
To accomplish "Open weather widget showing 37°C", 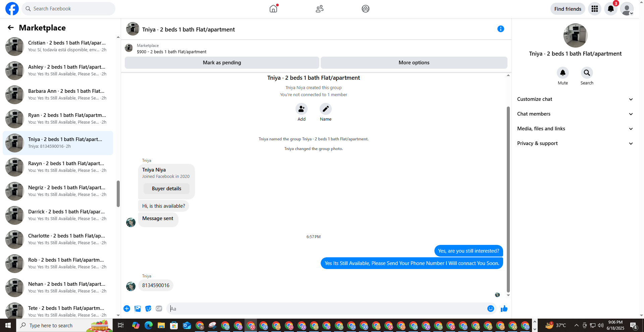I will point(555,325).
